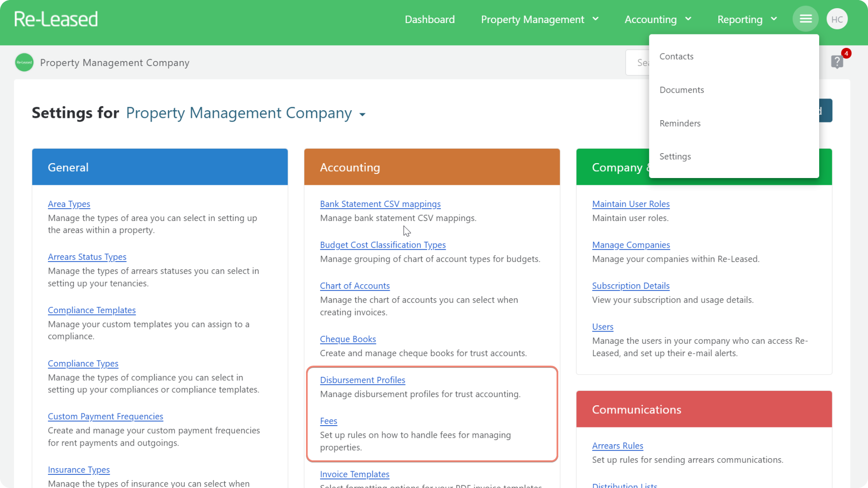Image resolution: width=868 pixels, height=488 pixels.
Task: Open help via the question mark icon
Action: pos(837,62)
